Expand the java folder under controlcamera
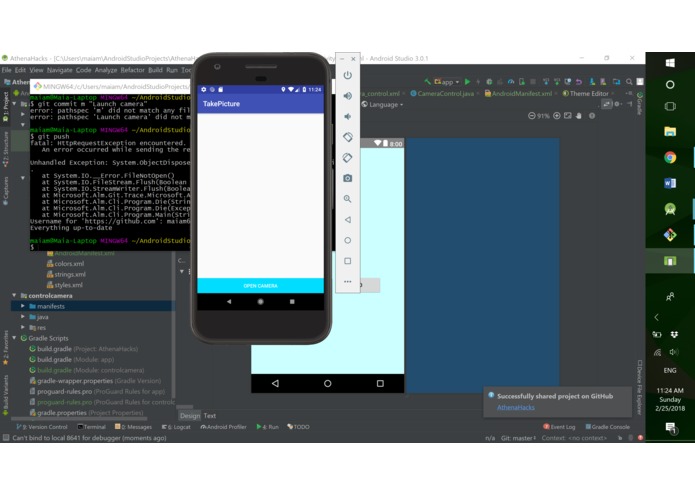This screenshot has width=695, height=494. 23,317
